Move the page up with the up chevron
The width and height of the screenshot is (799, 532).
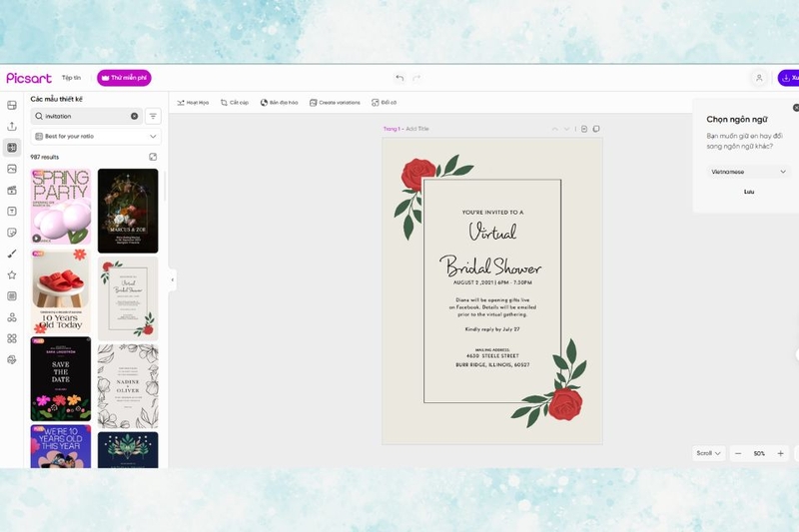click(x=555, y=129)
